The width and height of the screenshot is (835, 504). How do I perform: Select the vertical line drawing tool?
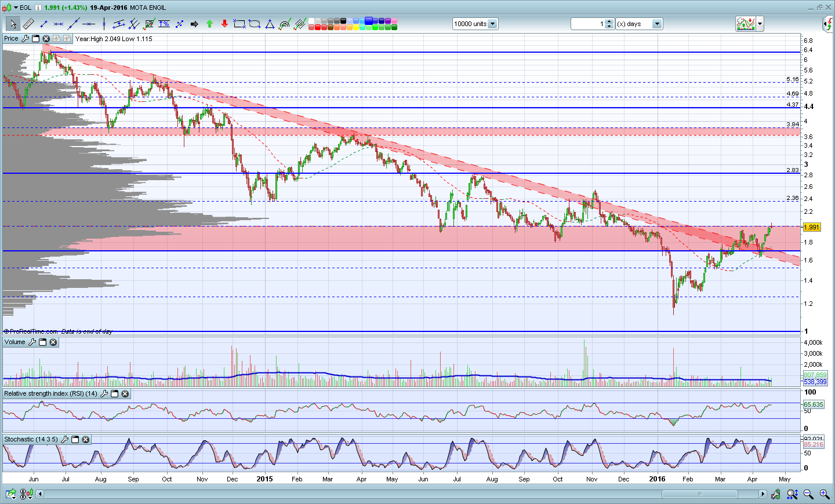tap(104, 24)
